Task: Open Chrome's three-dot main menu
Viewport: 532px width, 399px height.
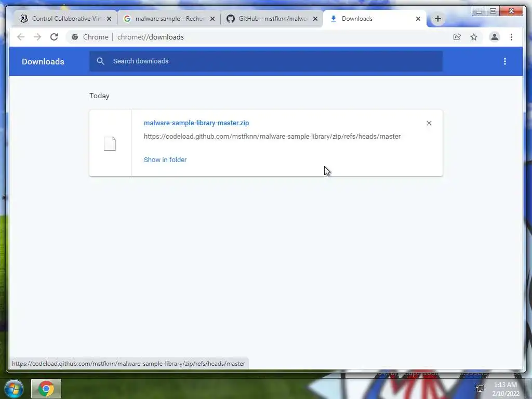Action: [511, 37]
